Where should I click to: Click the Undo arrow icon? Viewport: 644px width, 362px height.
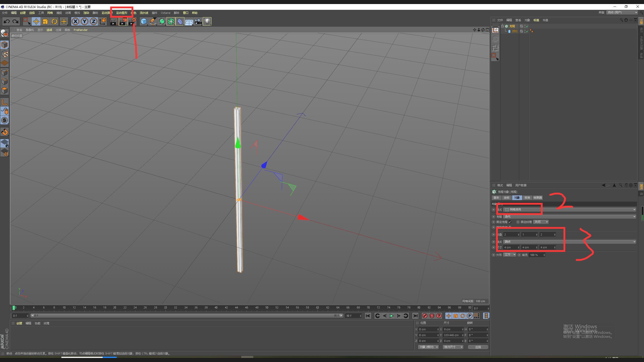tap(7, 22)
